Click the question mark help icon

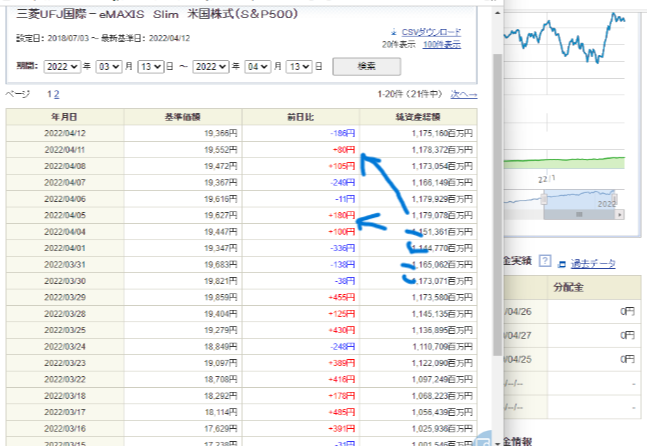(545, 261)
